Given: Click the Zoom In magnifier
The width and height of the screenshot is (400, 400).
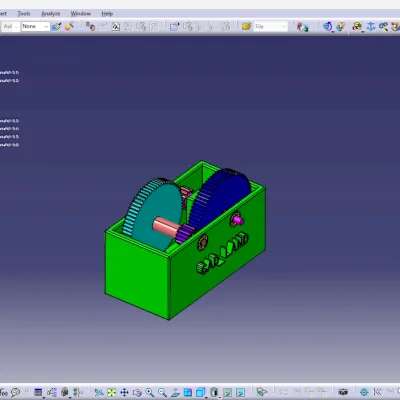Looking at the screenshot, I should [150, 392].
